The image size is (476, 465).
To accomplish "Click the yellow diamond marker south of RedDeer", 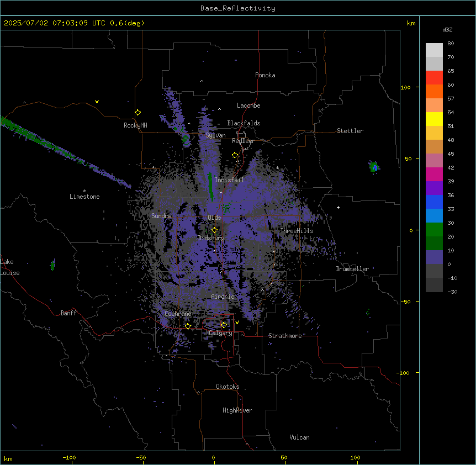I will tap(235, 155).
